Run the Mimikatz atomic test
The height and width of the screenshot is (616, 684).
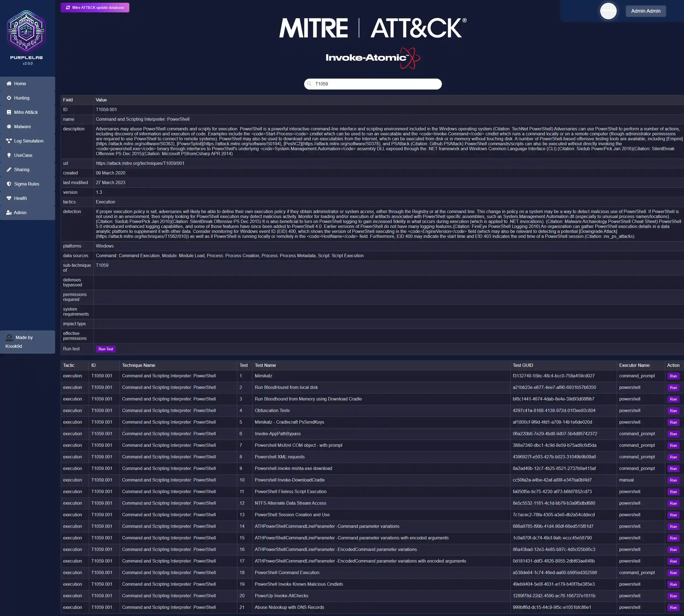pyautogui.click(x=674, y=376)
